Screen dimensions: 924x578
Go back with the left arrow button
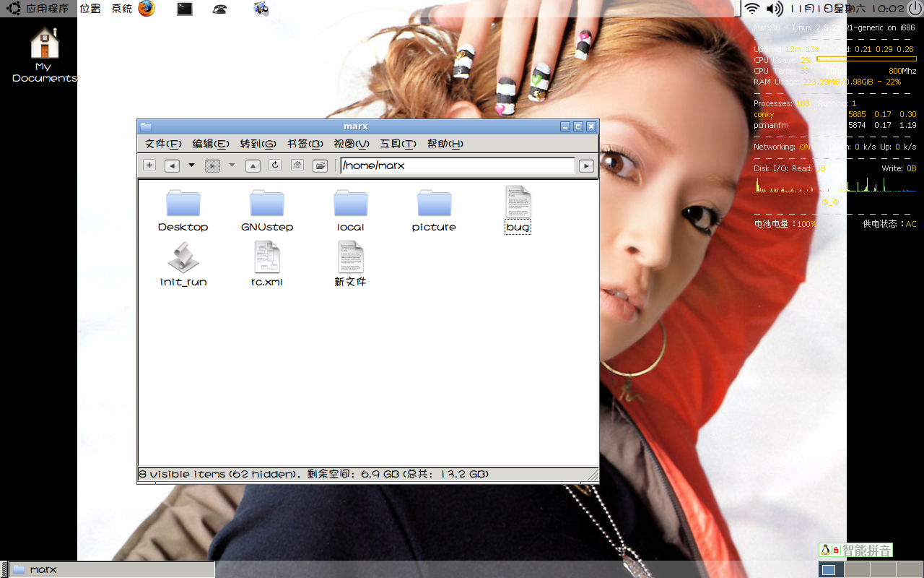(172, 165)
